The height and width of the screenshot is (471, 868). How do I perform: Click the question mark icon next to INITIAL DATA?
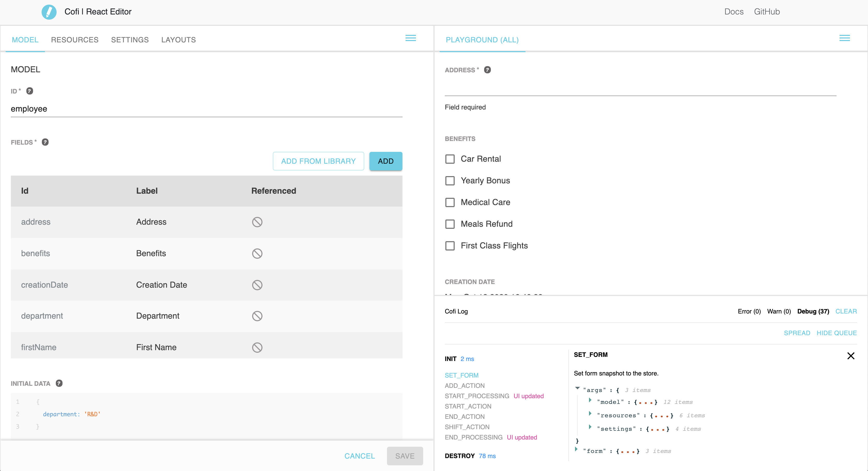coord(59,383)
